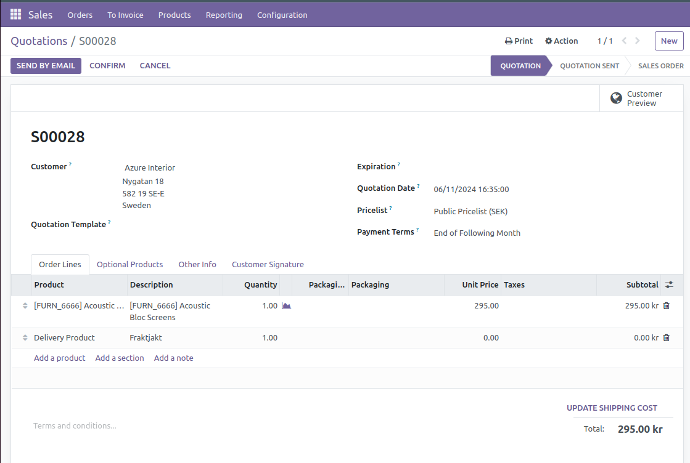Open the To Invoice menu
This screenshot has height=463, width=690.
tap(125, 15)
